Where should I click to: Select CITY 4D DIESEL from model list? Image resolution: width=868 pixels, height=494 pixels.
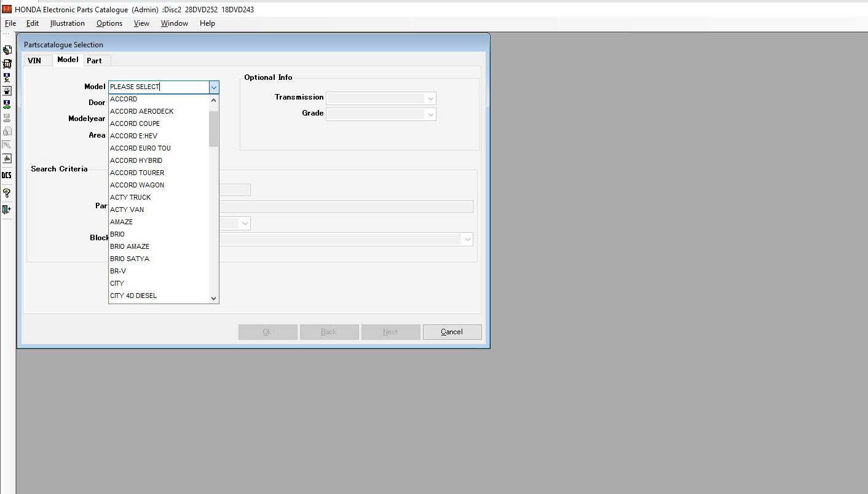159,296
